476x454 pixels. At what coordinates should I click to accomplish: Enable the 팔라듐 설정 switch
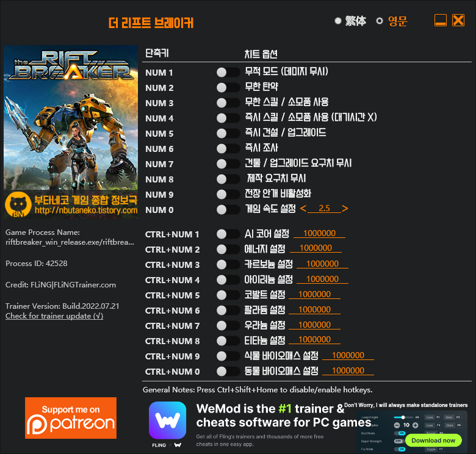click(228, 311)
